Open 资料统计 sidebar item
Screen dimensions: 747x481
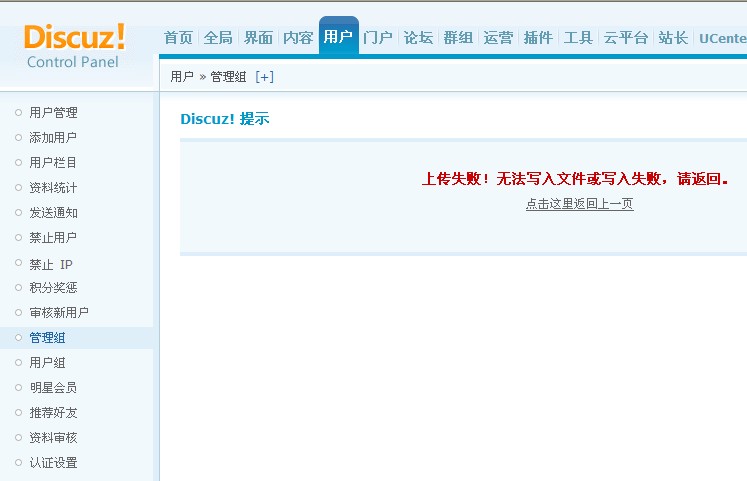coord(53,188)
